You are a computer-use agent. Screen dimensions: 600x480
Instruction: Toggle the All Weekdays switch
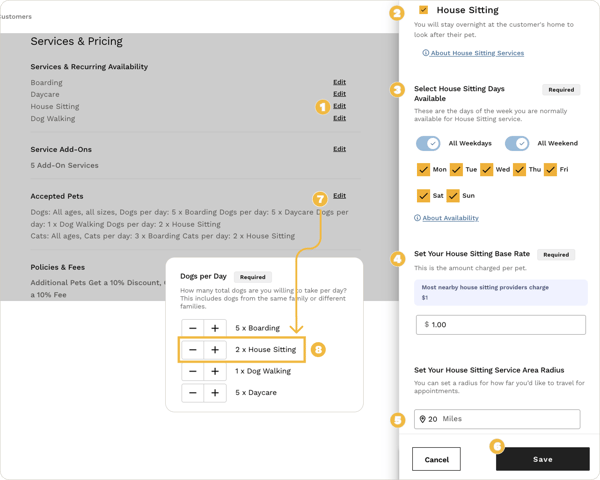pos(428,143)
